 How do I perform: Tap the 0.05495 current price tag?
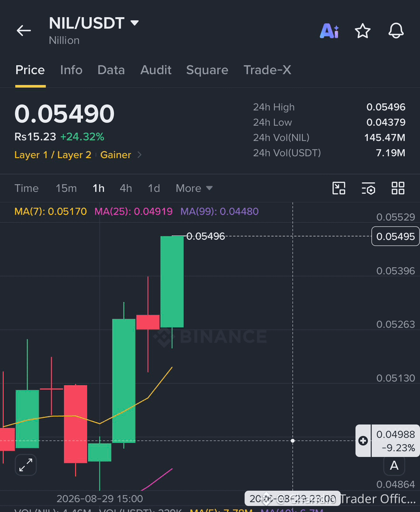[x=396, y=236]
